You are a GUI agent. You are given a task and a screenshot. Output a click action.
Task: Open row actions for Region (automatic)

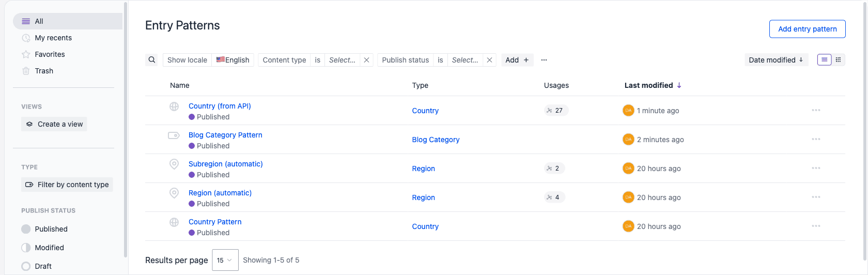pyautogui.click(x=816, y=197)
